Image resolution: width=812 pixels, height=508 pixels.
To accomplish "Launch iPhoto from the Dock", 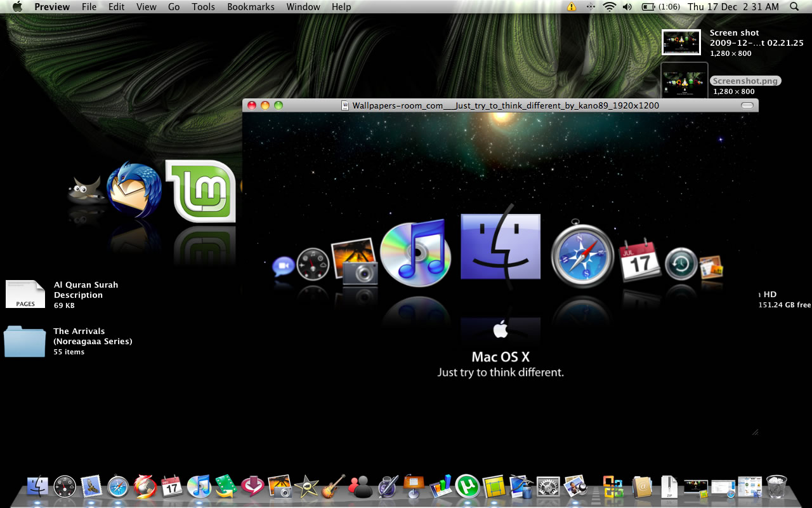I will tap(280, 486).
